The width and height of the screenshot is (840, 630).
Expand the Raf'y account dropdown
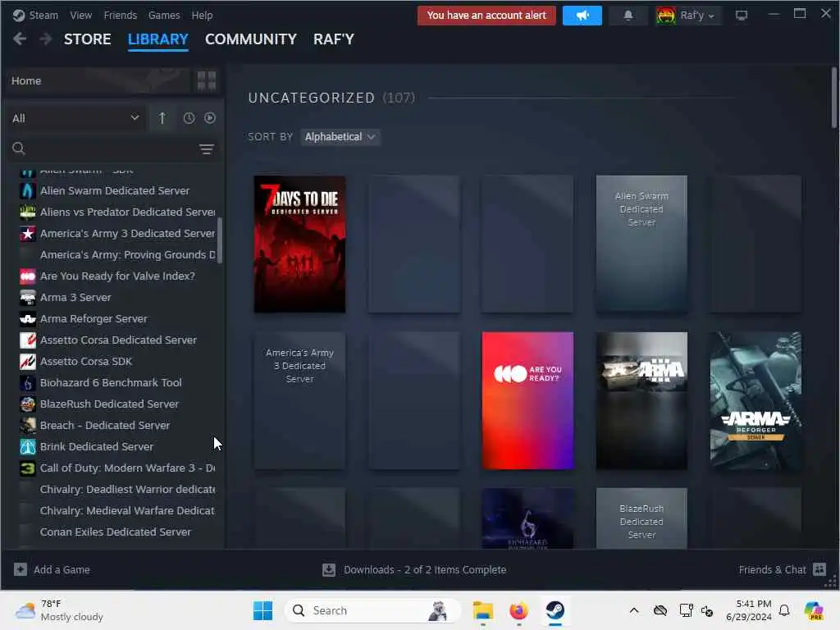[x=687, y=16]
